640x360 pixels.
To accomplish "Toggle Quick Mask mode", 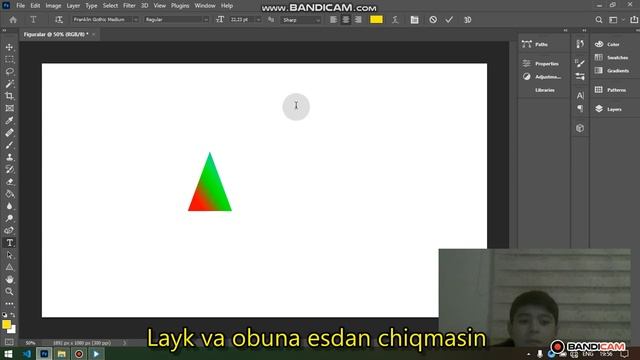I will [9, 342].
